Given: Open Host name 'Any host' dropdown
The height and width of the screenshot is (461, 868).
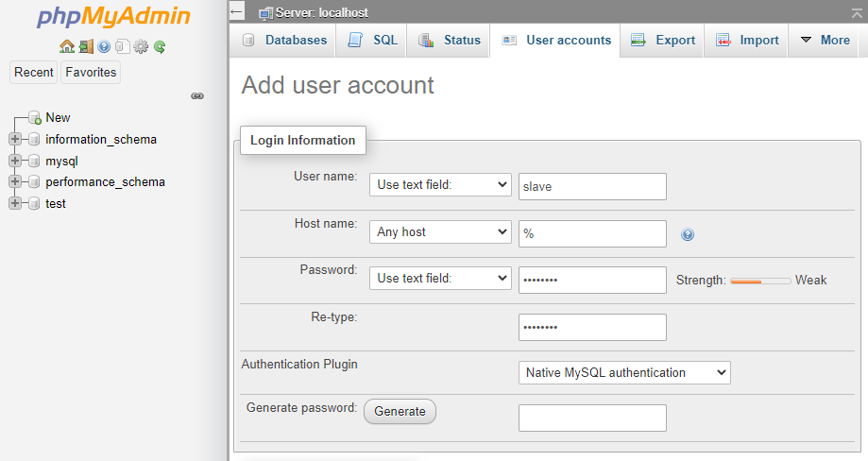Looking at the screenshot, I should click(440, 231).
